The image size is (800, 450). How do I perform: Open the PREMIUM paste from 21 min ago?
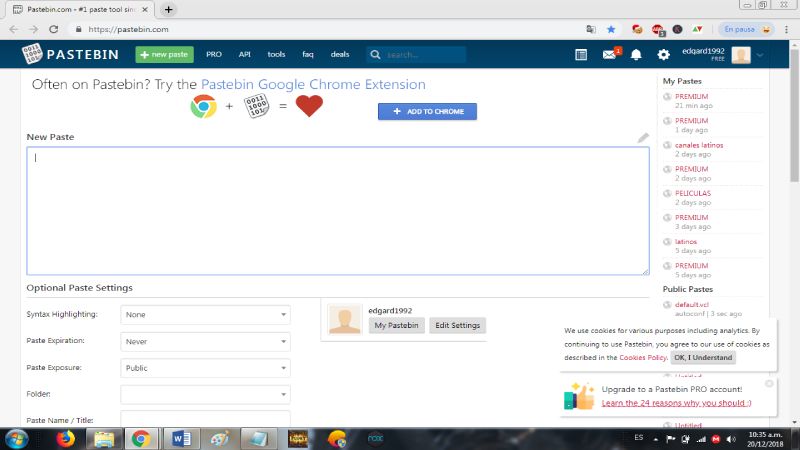pos(691,96)
